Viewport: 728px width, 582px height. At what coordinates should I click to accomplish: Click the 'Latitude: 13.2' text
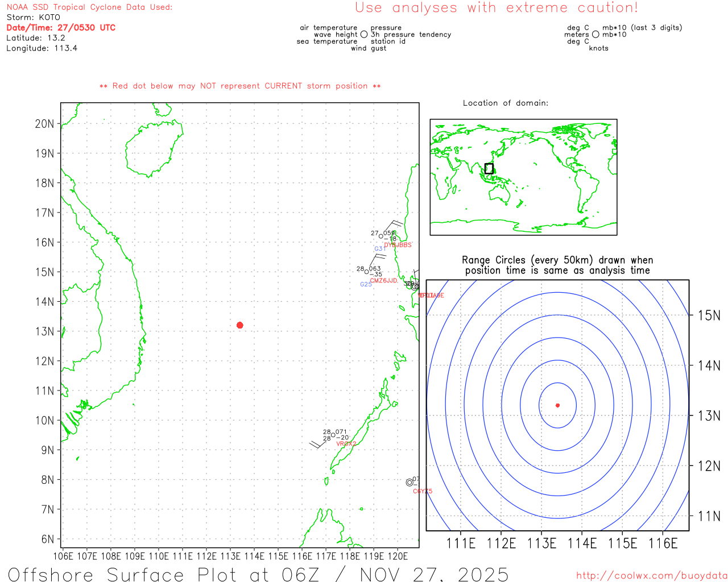tap(36, 38)
